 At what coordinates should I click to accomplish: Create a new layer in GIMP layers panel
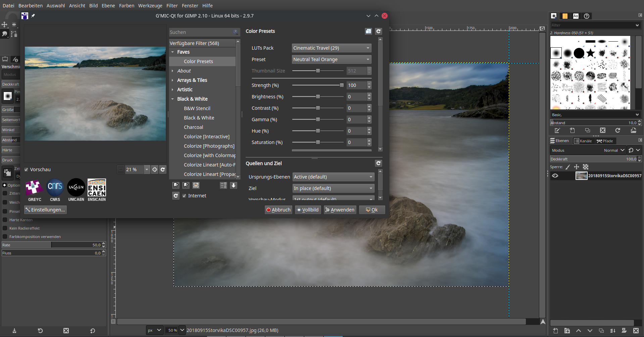pyautogui.click(x=555, y=331)
